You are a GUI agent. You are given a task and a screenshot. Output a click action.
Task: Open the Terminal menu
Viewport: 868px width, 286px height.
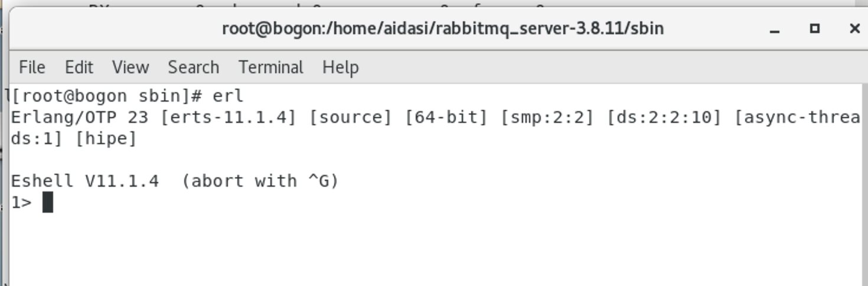click(271, 67)
